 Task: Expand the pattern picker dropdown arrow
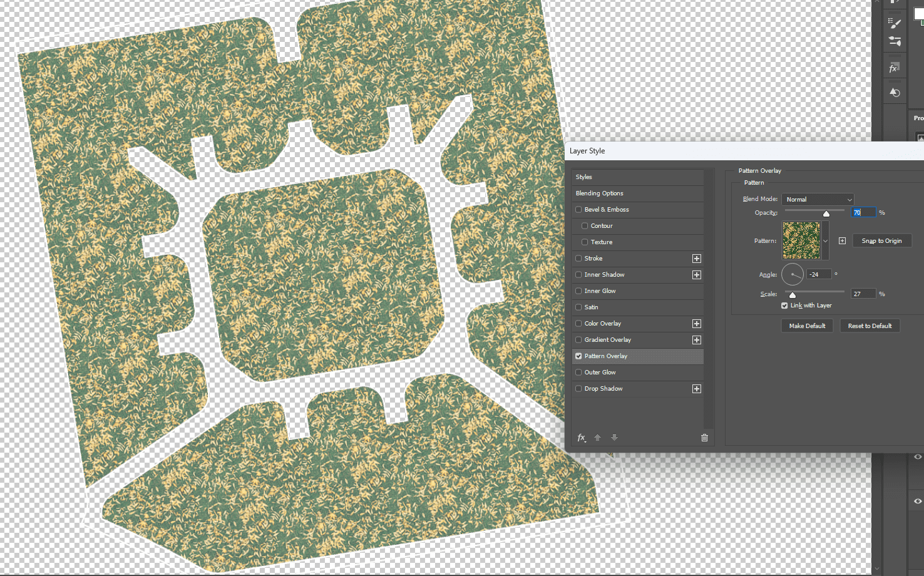point(825,241)
